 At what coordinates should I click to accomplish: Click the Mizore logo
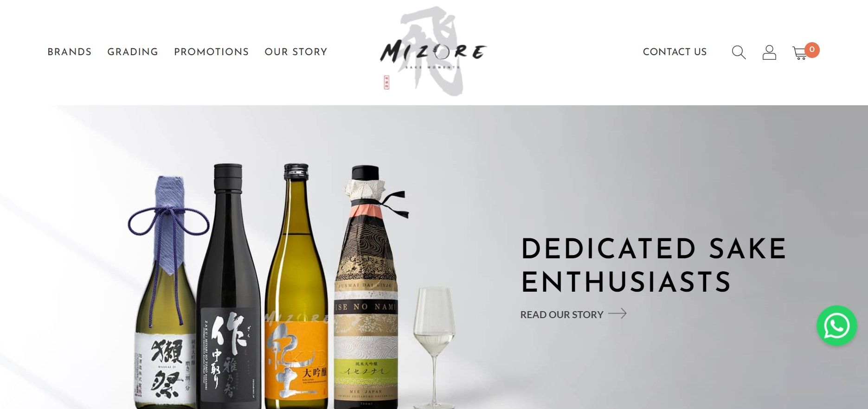click(433, 51)
